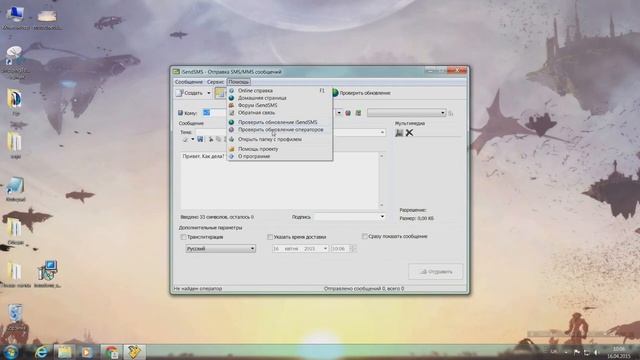Click the save diskette icon in message toolbar
Viewport: 640px width, 360px height.
tap(200, 140)
